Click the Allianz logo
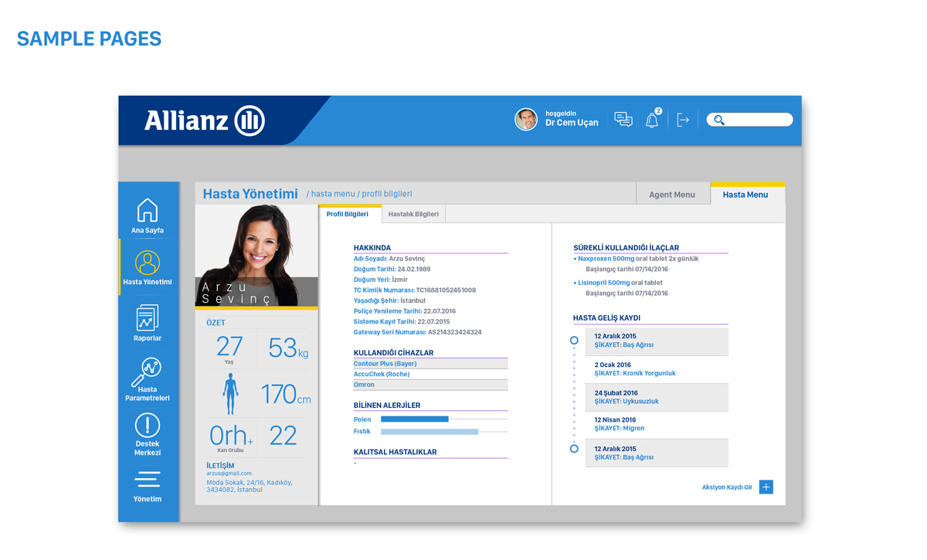The height and width of the screenshot is (560, 927). (x=205, y=120)
